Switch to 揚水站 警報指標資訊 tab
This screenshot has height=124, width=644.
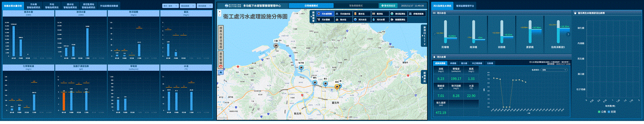70,6
